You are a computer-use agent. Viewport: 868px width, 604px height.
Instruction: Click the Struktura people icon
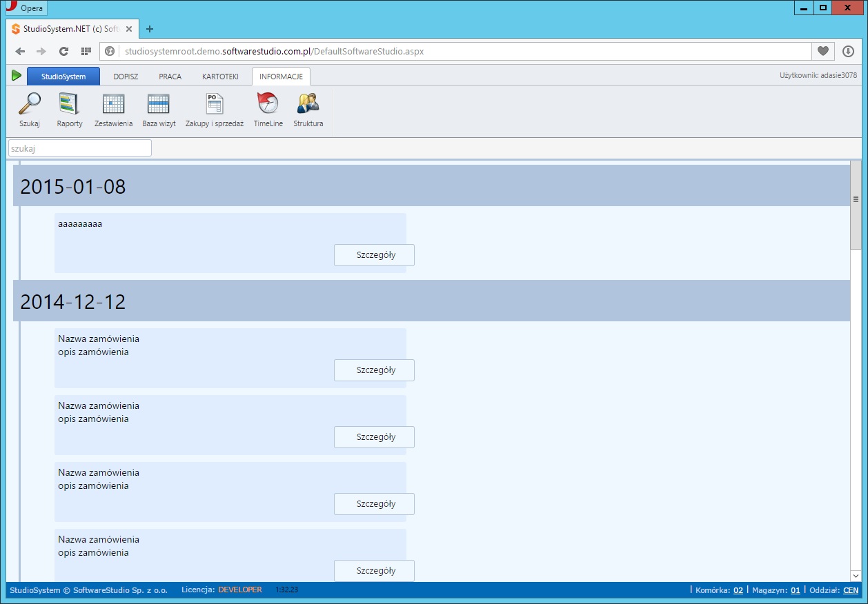click(308, 110)
